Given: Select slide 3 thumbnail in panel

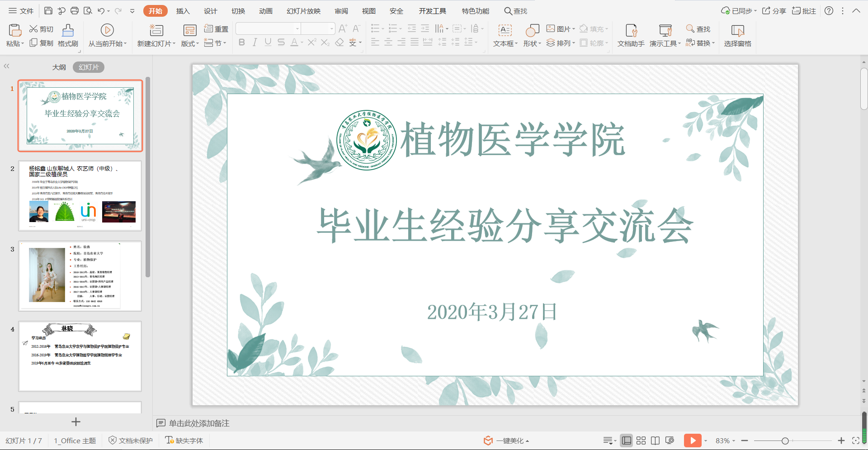Looking at the screenshot, I should 80,276.
